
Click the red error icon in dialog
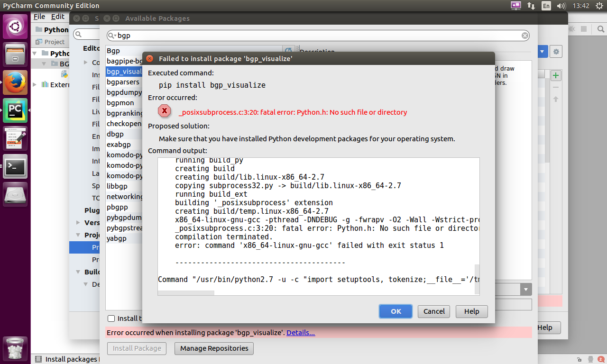pyautogui.click(x=164, y=111)
